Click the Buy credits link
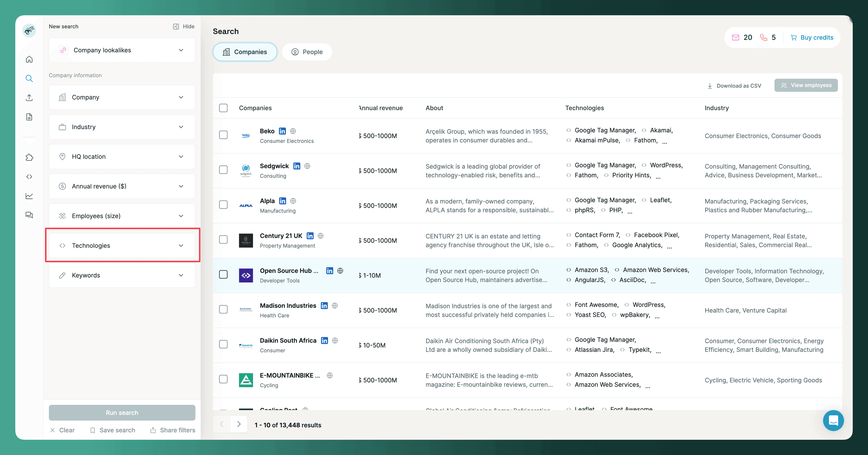The height and width of the screenshot is (455, 868). (812, 37)
